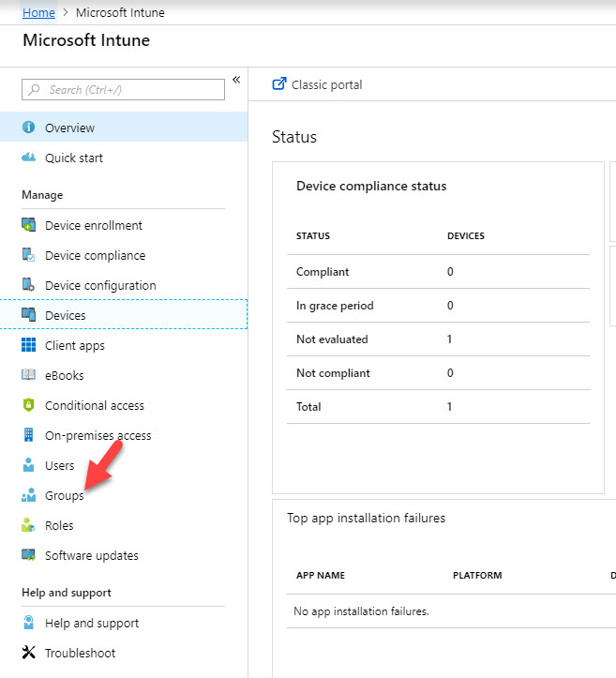Viewport: 616px width, 678px height.
Task: Click the On-premises access icon
Action: pos(28,436)
